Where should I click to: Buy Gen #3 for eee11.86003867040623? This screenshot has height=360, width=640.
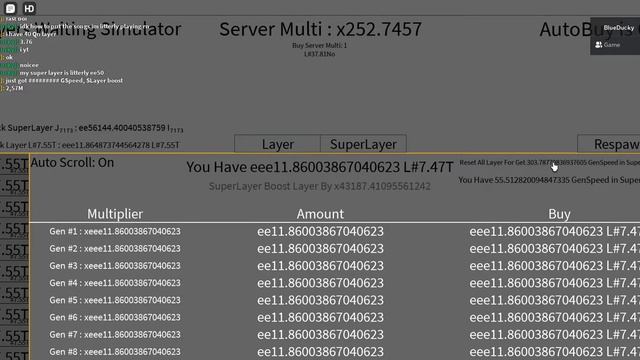[x=554, y=266]
